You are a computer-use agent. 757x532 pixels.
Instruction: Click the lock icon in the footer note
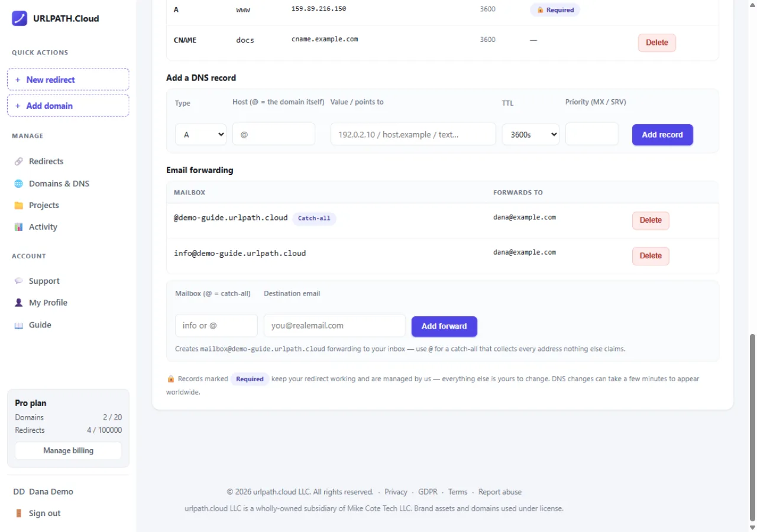click(x=171, y=379)
